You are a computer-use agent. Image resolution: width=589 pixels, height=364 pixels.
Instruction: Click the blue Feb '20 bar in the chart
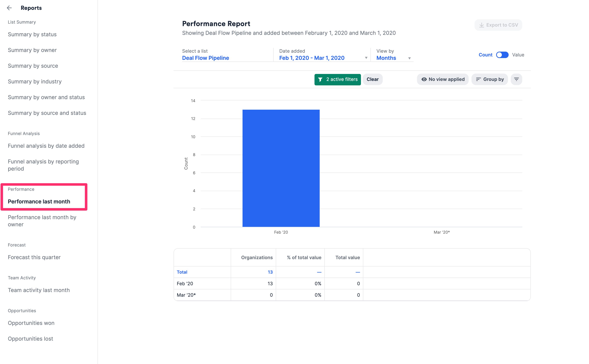pos(281,169)
